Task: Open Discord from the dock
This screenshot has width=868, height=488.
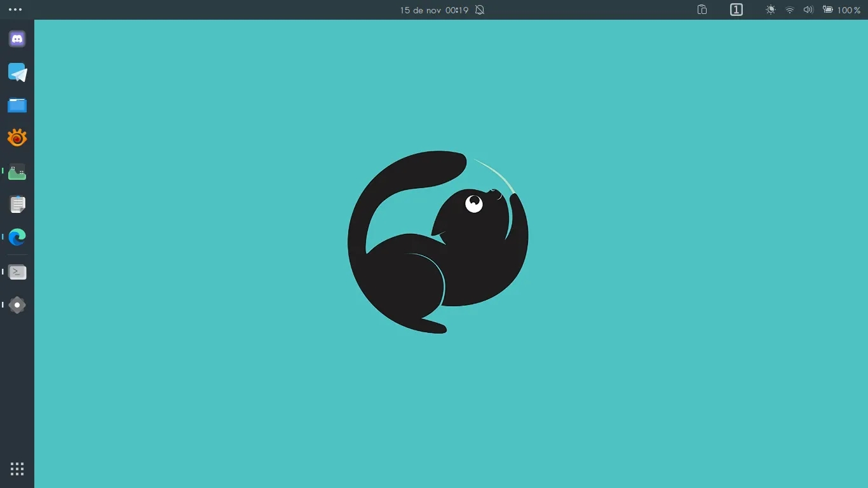Action: click(x=17, y=39)
